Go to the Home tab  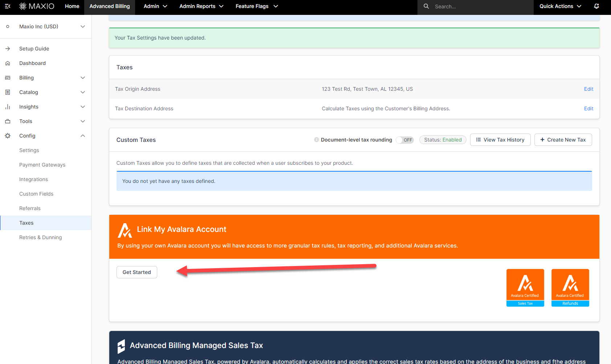click(72, 6)
